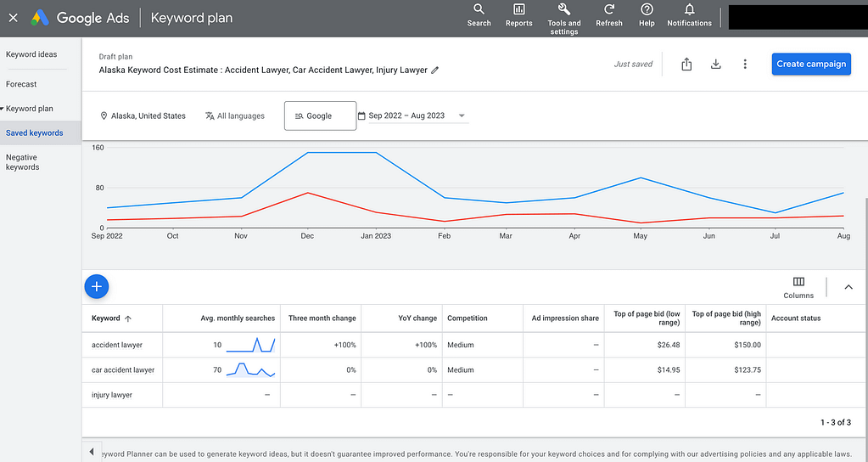This screenshot has height=462, width=868.
Task: Change the All languages setting
Action: [x=235, y=115]
